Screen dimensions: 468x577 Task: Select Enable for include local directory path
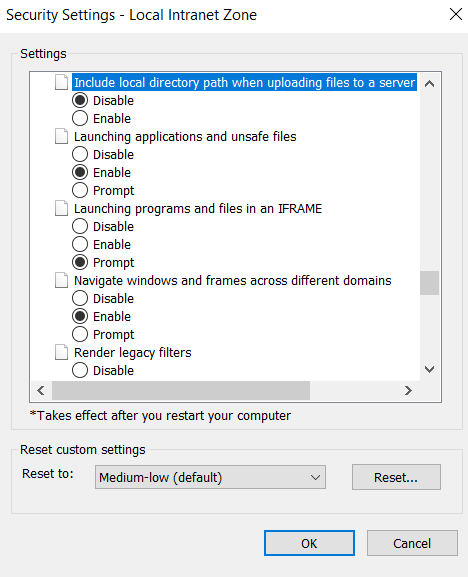[80, 118]
